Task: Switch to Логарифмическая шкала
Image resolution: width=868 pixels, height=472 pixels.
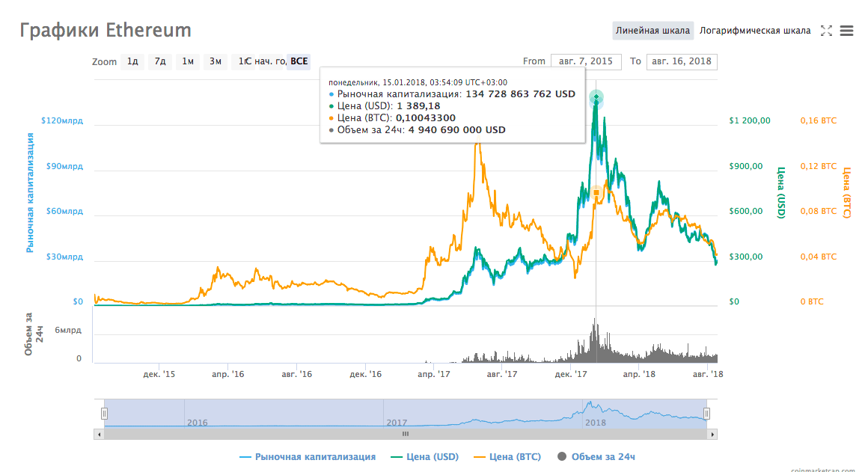Action: coord(755,31)
